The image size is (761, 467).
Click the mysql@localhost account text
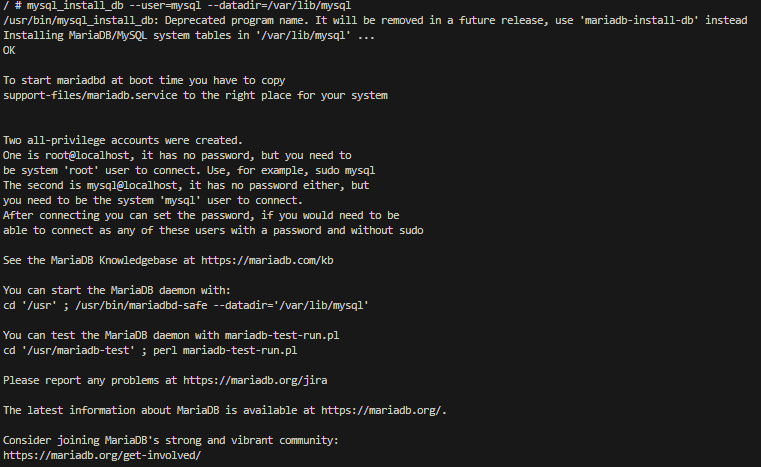click(132, 185)
